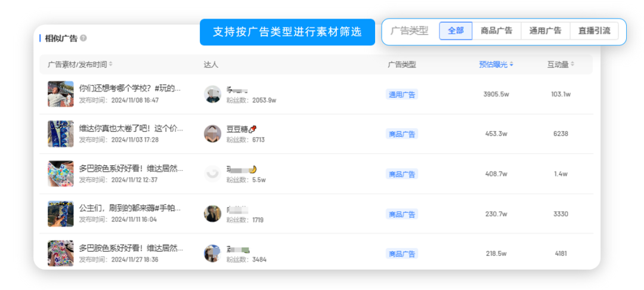Click interaction value 1.4w
Image resolution: width=644 pixels, height=290 pixels.
pyautogui.click(x=561, y=174)
